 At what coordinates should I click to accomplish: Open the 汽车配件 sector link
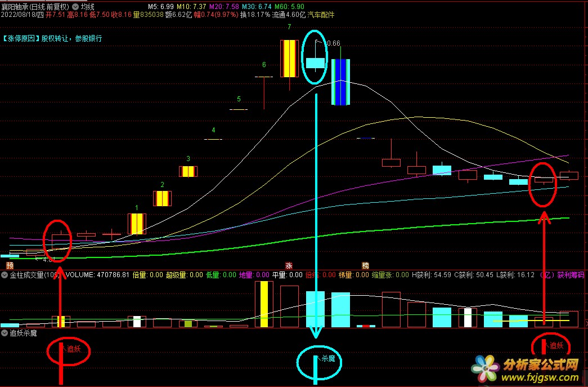coord(321,15)
